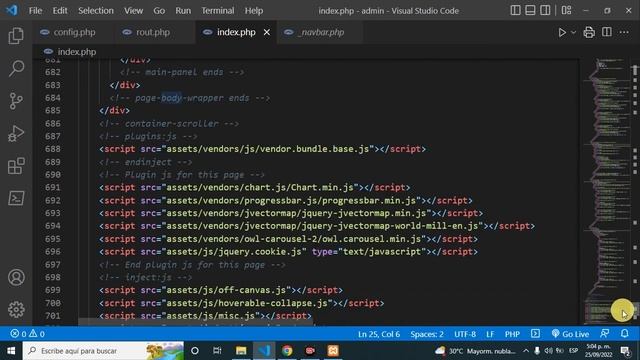This screenshot has height=360, width=640.
Task: Open the Explorer view in activity bar
Action: pyautogui.click(x=16, y=36)
